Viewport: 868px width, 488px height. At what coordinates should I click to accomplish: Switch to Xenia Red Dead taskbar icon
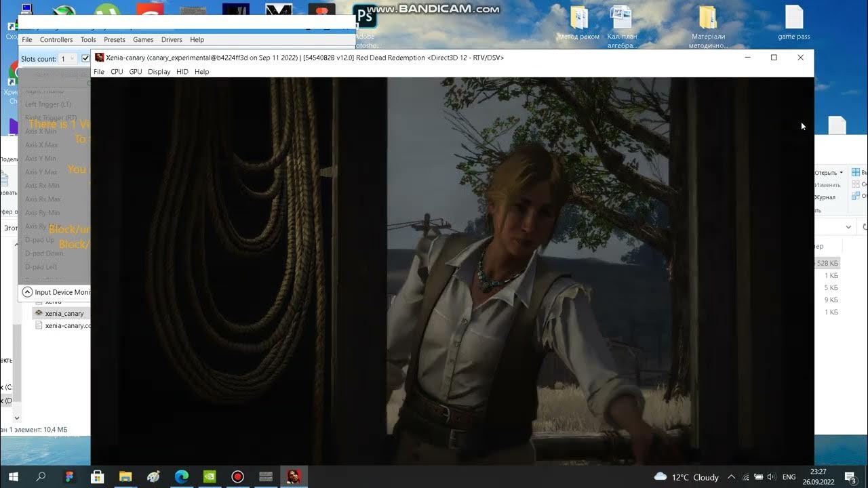(x=294, y=477)
